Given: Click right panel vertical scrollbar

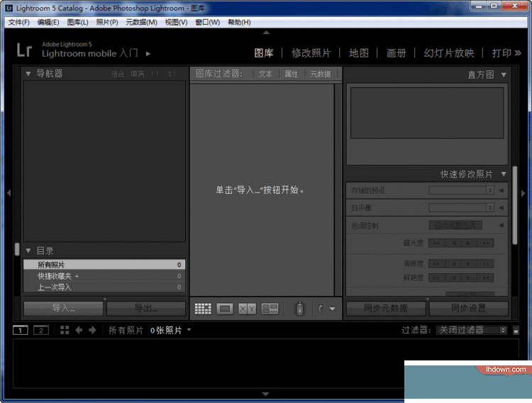Looking at the screenshot, I should coord(515,205).
